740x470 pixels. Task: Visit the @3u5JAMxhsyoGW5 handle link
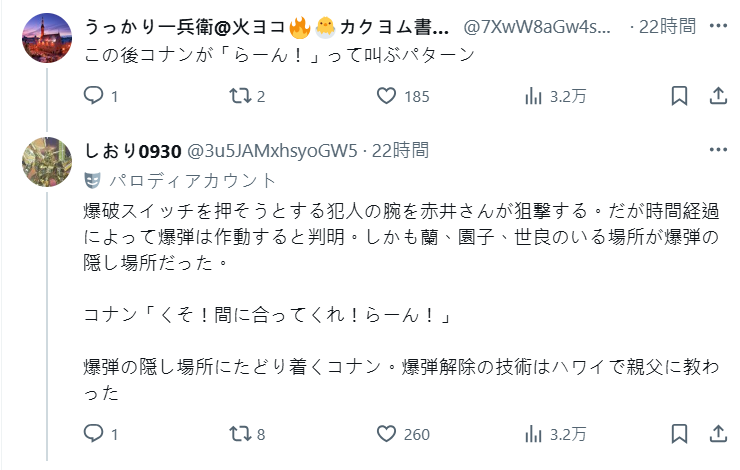coord(272,151)
